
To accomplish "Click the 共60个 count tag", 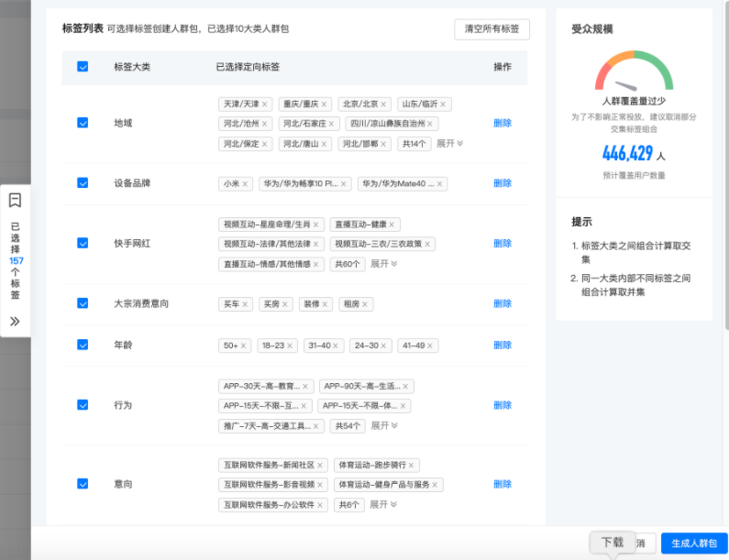I will tap(348, 265).
